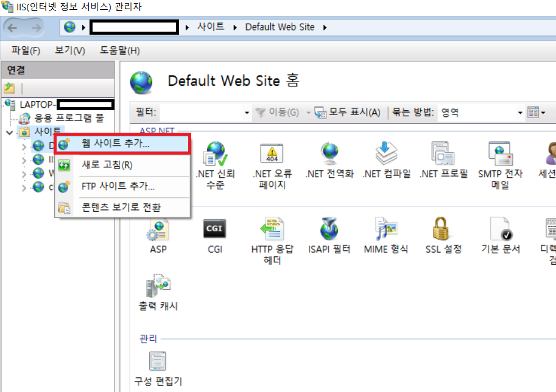Open 구성 편집기 feature
The height and width of the screenshot is (392, 556).
[158, 369]
